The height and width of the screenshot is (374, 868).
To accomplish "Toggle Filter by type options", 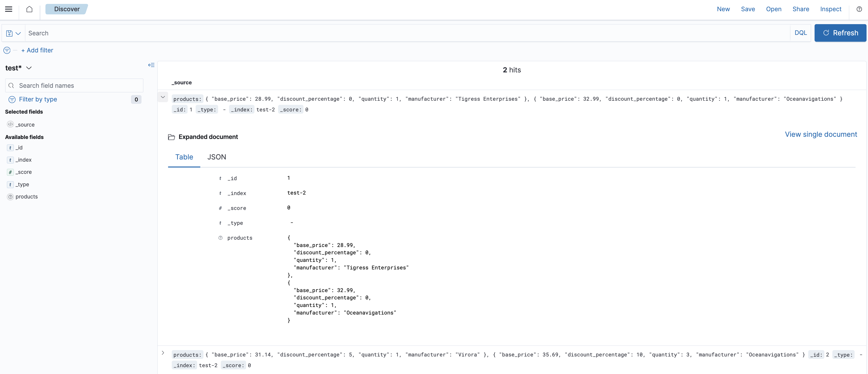I will [x=38, y=99].
